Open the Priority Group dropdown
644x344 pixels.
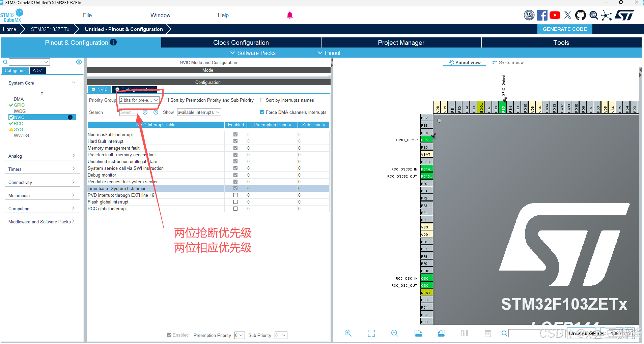click(139, 100)
